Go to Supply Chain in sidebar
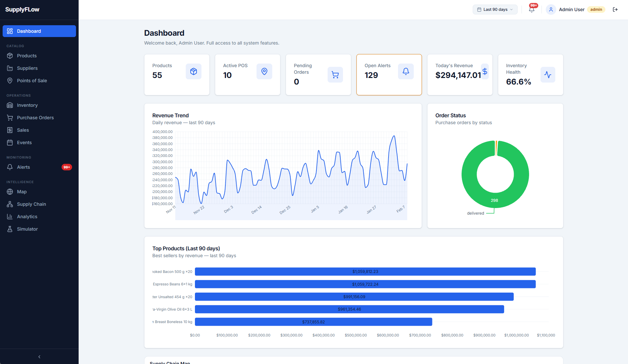The height and width of the screenshot is (364, 628). click(31, 204)
